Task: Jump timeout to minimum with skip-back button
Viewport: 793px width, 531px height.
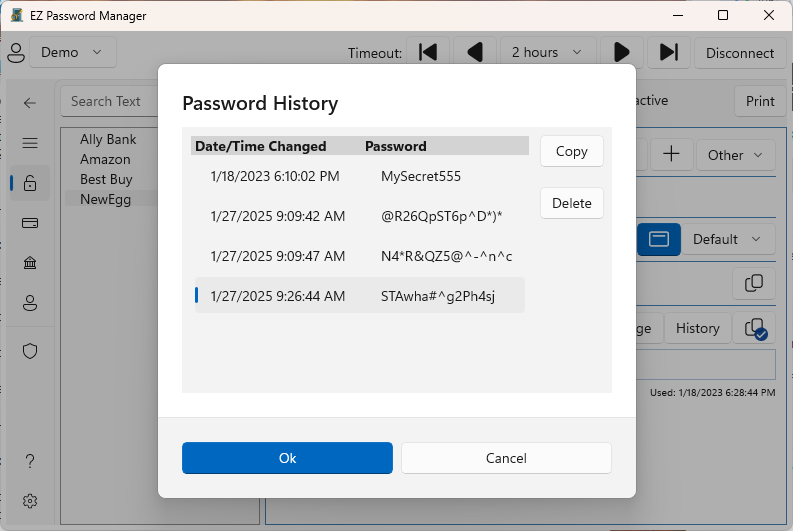Action: (428, 53)
